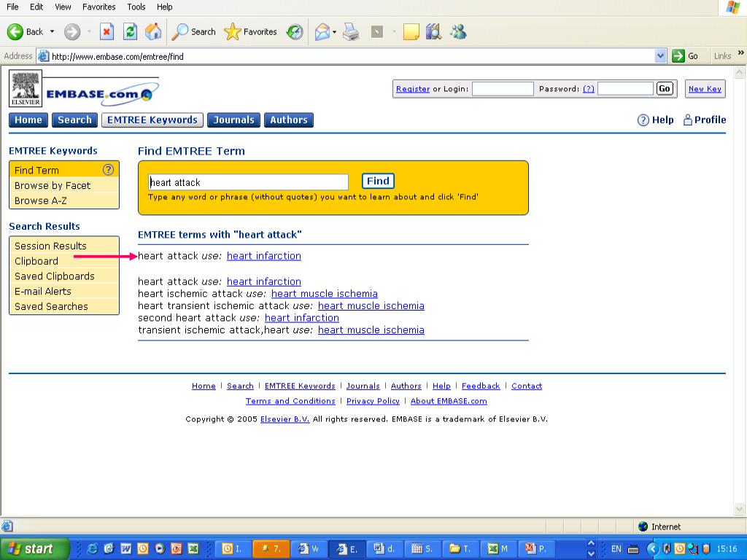Switch to the Search tab
747x560 pixels.
click(x=75, y=120)
